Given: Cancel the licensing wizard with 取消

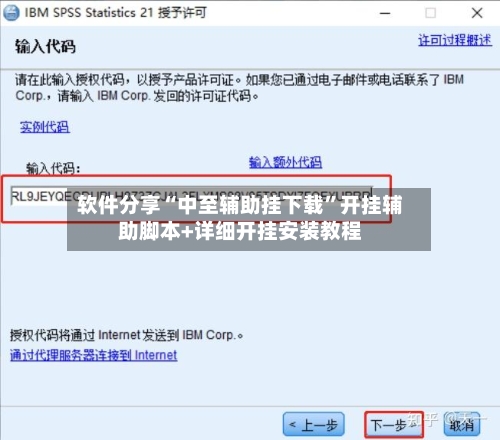Looking at the screenshot, I should tap(462, 425).
